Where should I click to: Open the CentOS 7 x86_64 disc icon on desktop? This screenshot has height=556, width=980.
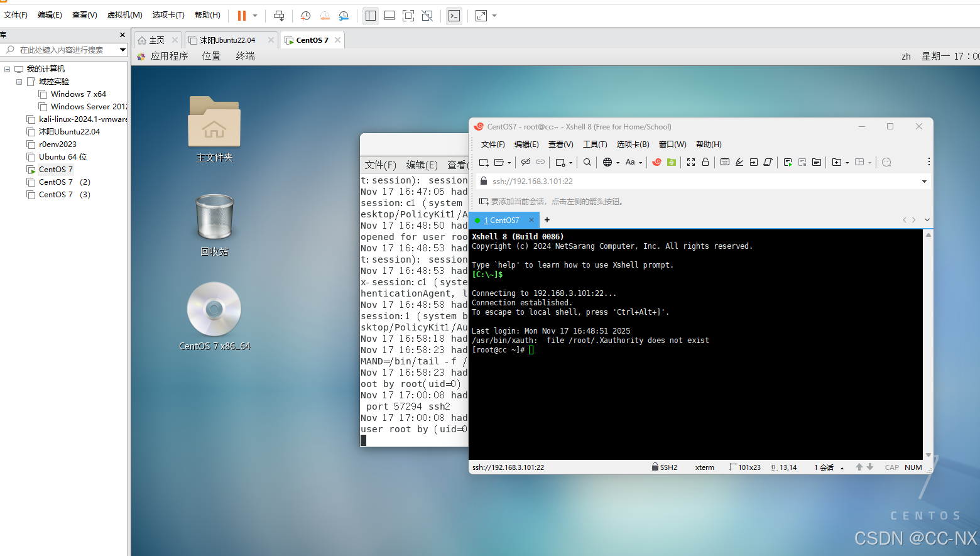pos(214,316)
